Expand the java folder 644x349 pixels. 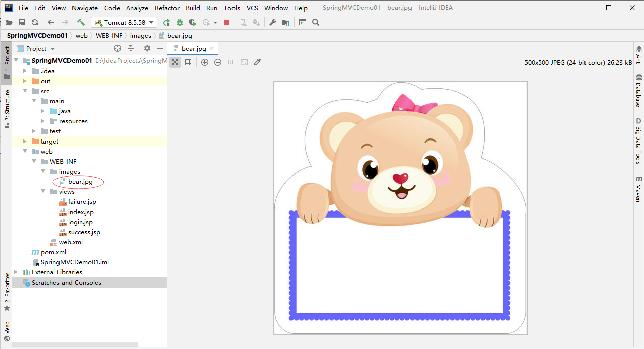coord(43,111)
